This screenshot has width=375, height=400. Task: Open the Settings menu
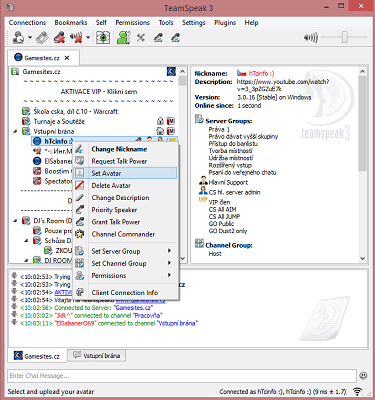pos(193,23)
